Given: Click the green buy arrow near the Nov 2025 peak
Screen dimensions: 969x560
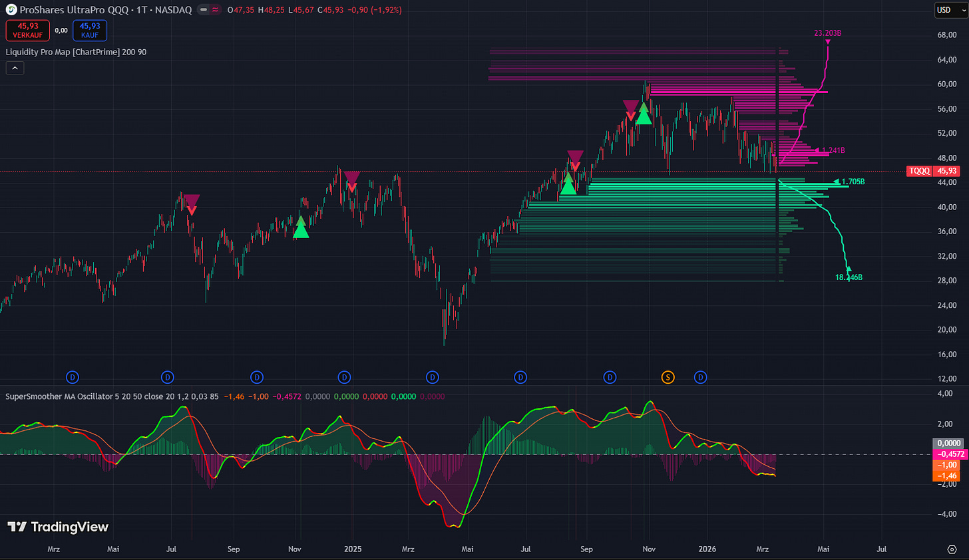Looking at the screenshot, I should tap(644, 114).
